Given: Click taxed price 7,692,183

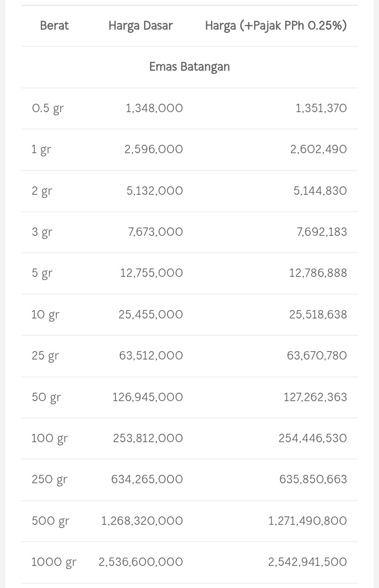Looking at the screenshot, I should coord(322,232).
